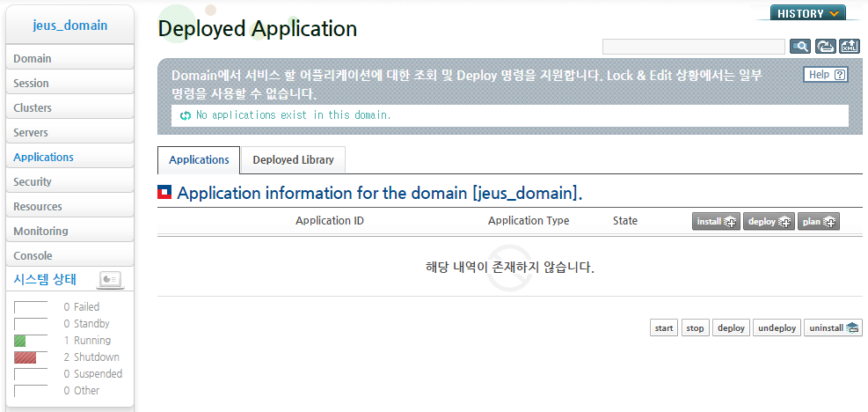Open the Resources menu item
This screenshot has width=868, height=412.
pyautogui.click(x=69, y=206)
